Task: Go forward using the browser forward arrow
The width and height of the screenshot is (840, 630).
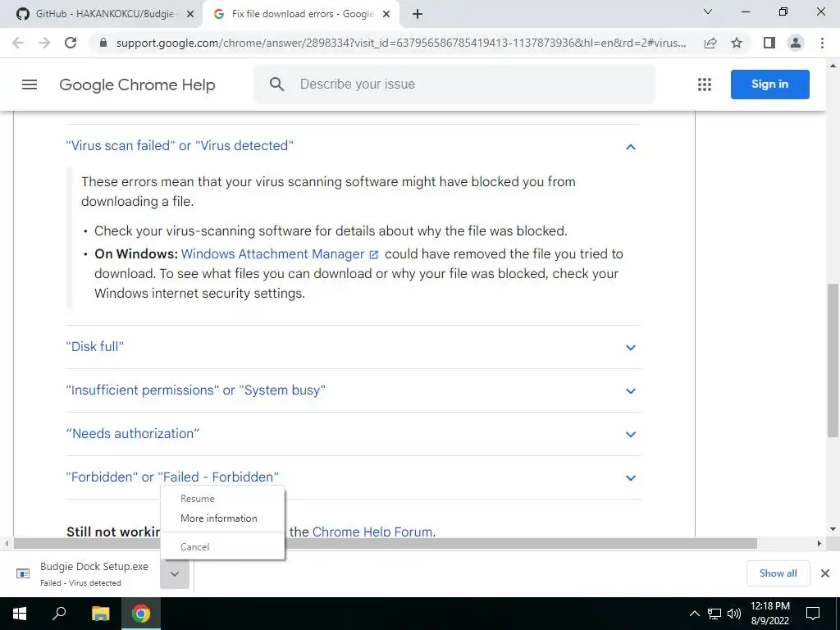Action: click(44, 43)
